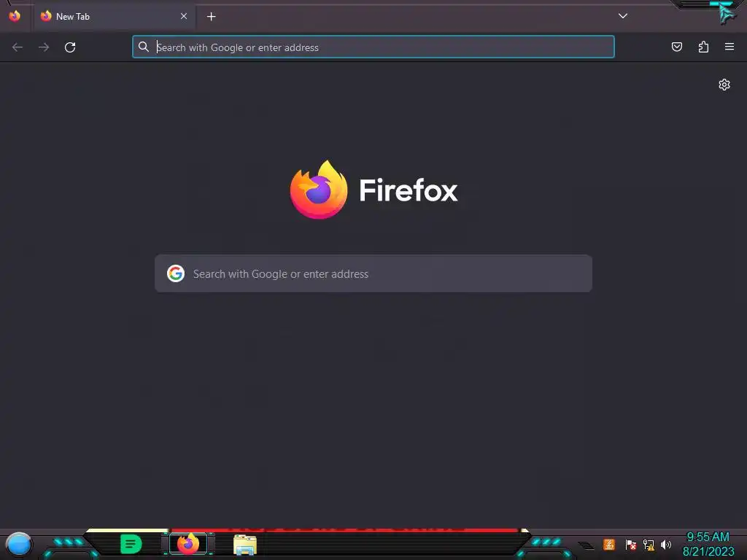Expand the list all tabs chevron
Screen dimensions: 747x560
[623, 16]
